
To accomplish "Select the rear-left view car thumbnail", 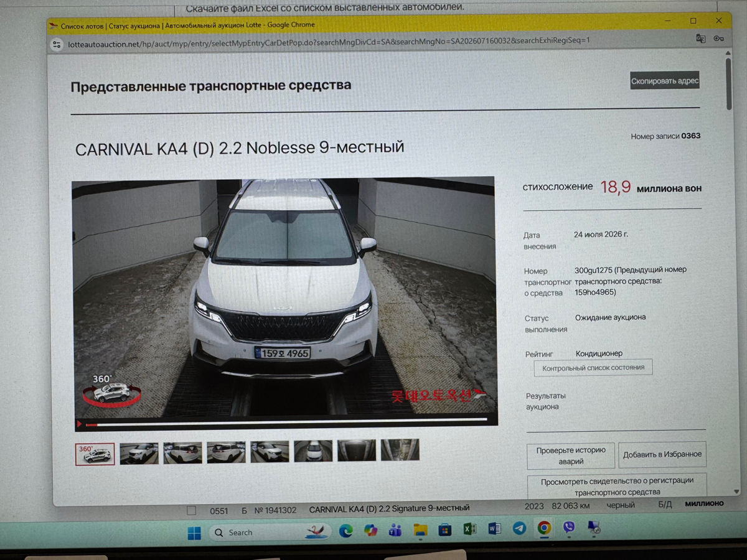I will point(226,452).
